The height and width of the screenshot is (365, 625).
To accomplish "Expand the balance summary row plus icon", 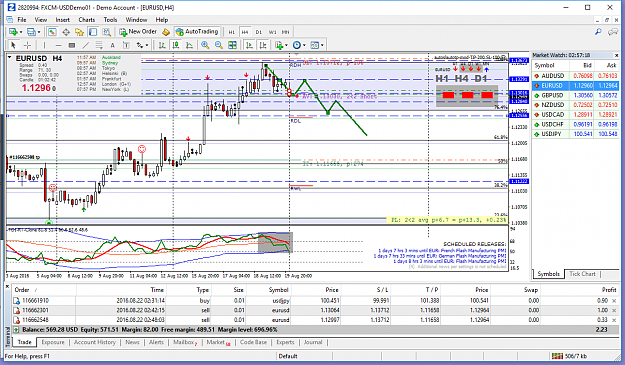I will pos(16,330).
